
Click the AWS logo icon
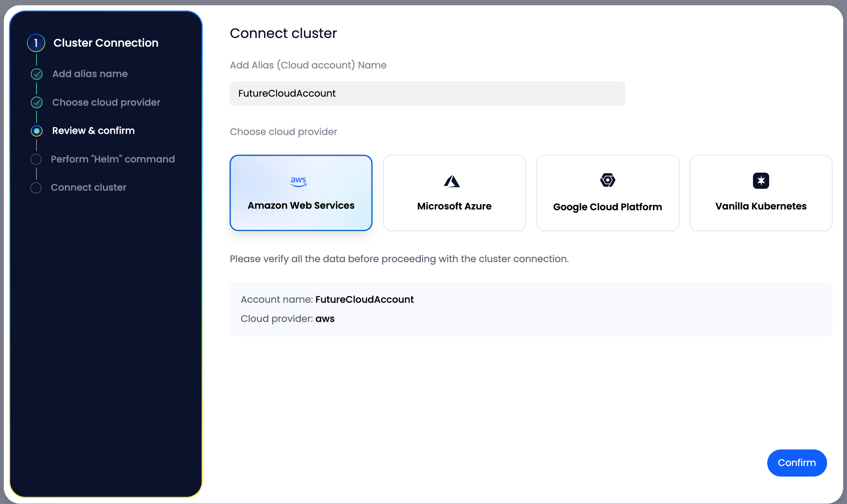299,182
